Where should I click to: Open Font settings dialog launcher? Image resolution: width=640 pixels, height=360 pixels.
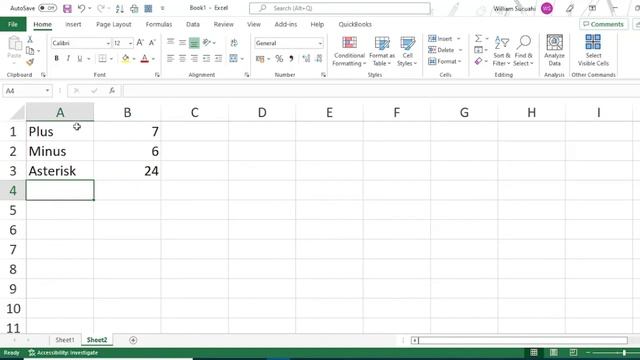click(157, 75)
